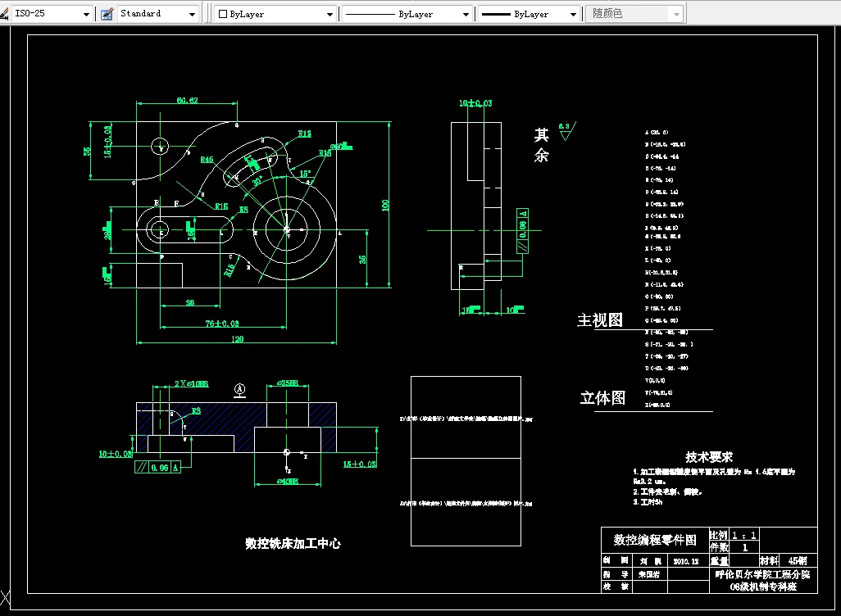Select the 10±0.03 dimension on side view
Image resolution: width=841 pixels, height=616 pixels.
coord(475,103)
